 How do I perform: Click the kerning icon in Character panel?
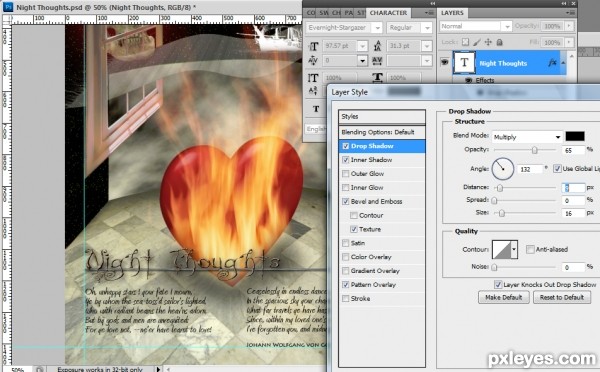313,60
